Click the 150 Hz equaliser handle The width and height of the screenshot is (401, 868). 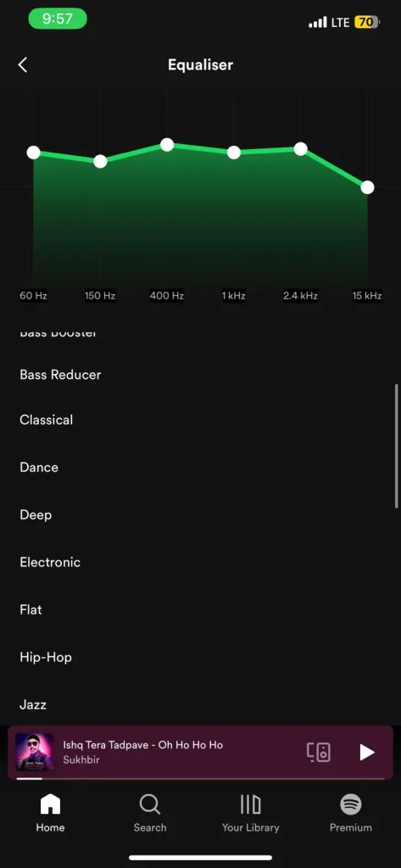pos(100,161)
